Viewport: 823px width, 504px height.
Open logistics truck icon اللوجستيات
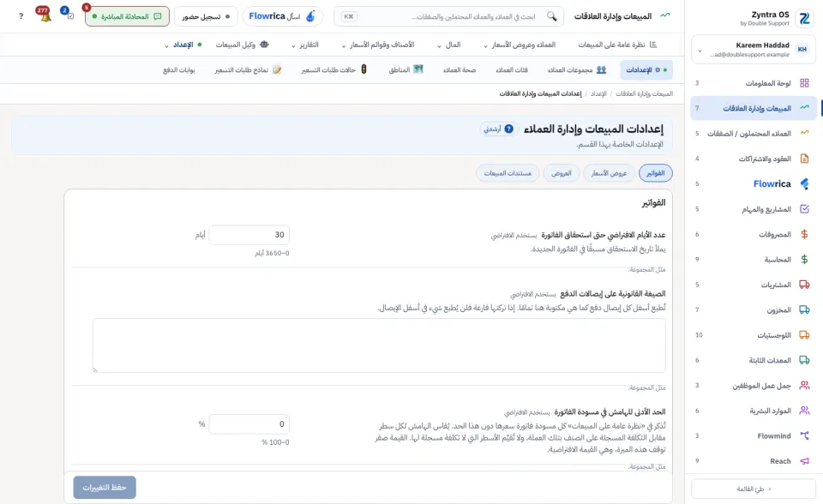[804, 335]
